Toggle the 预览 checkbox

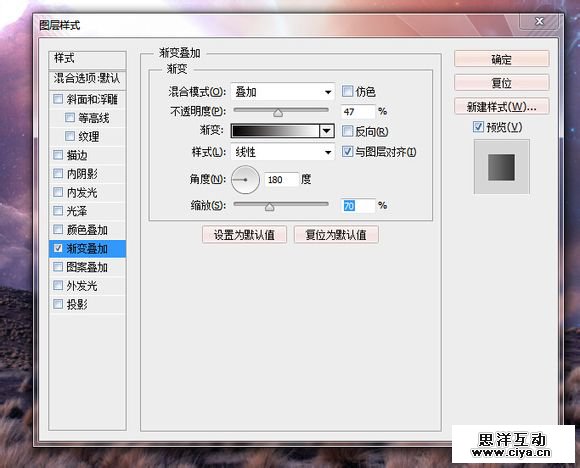478,127
